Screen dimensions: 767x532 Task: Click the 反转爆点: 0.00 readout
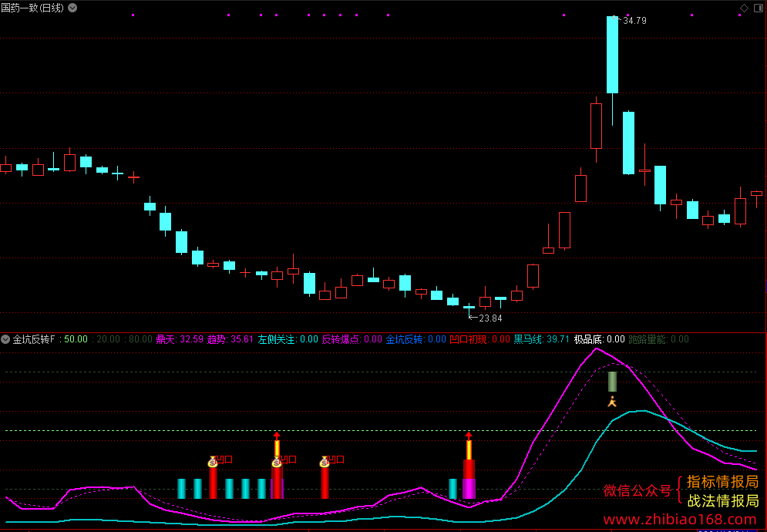(x=352, y=339)
